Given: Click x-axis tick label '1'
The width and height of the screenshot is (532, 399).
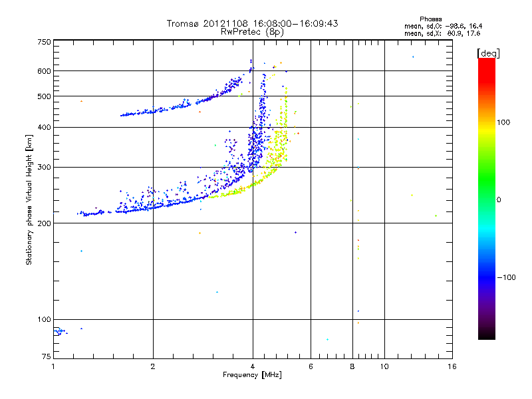Looking at the screenshot, I should tap(53, 366).
